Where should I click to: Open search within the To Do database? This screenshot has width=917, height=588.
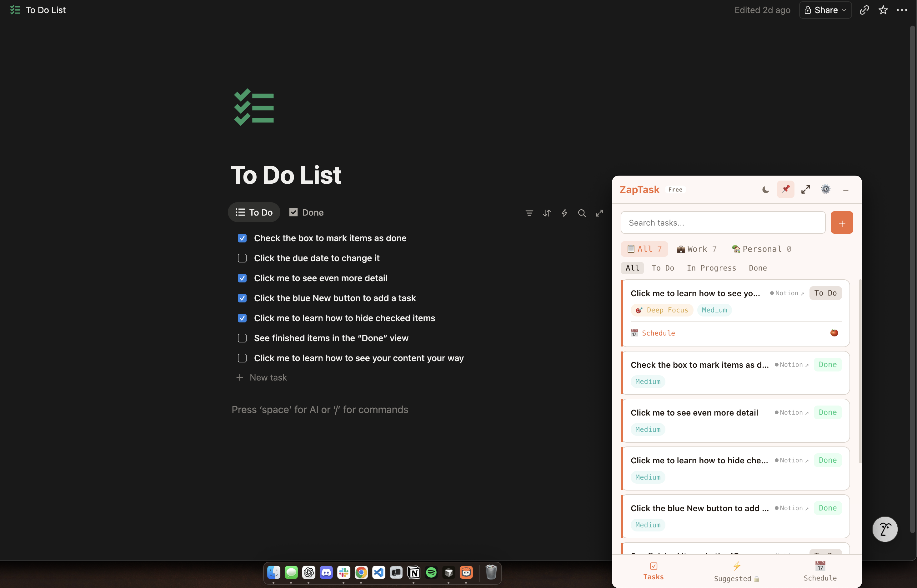[582, 213]
